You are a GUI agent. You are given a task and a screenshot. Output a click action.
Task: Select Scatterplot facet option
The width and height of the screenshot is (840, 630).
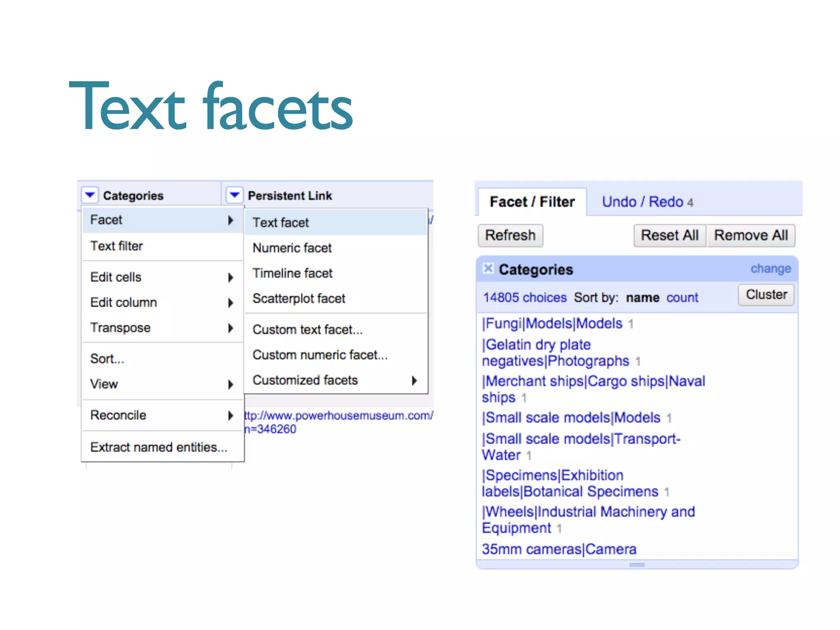click(336, 299)
